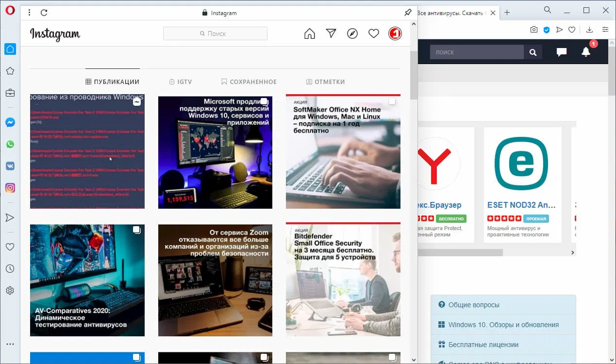Close the antivirus browser tab
This screenshot has height=364, width=616.
[493, 13]
